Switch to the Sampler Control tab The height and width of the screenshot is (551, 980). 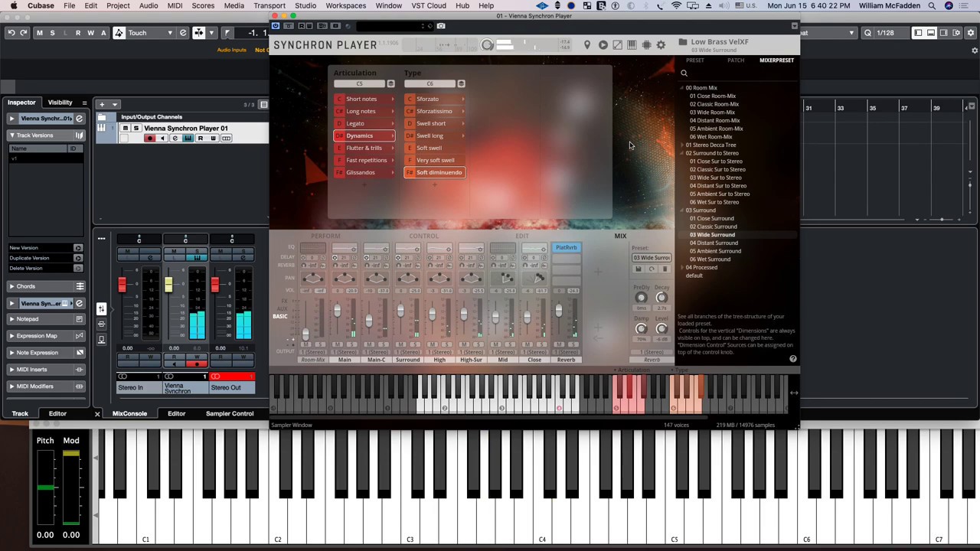230,414
